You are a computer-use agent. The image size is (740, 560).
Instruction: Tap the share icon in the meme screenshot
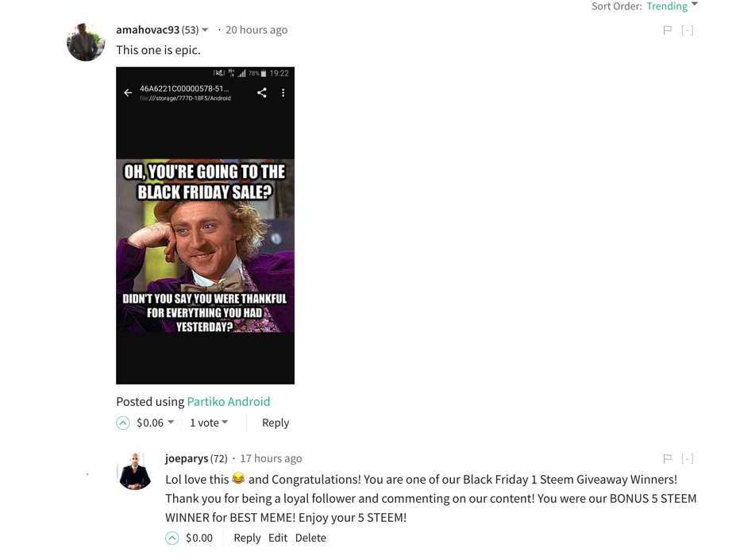[262, 93]
